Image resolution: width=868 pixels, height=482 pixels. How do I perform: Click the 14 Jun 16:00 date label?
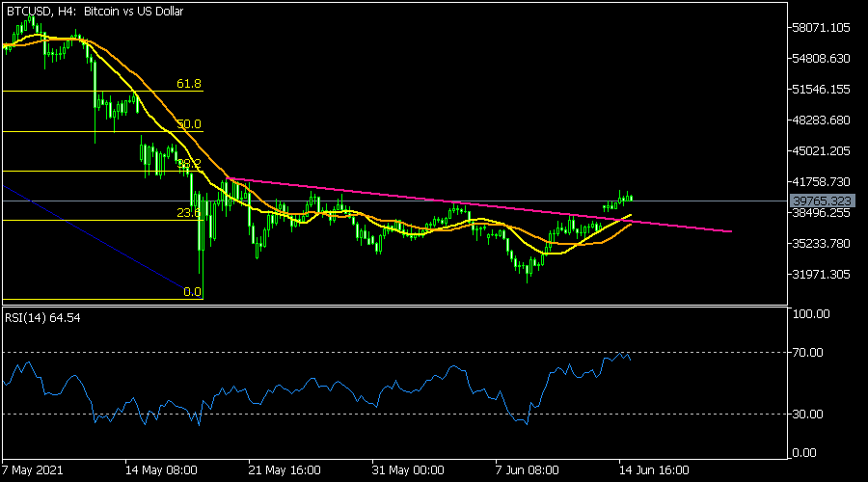click(654, 470)
